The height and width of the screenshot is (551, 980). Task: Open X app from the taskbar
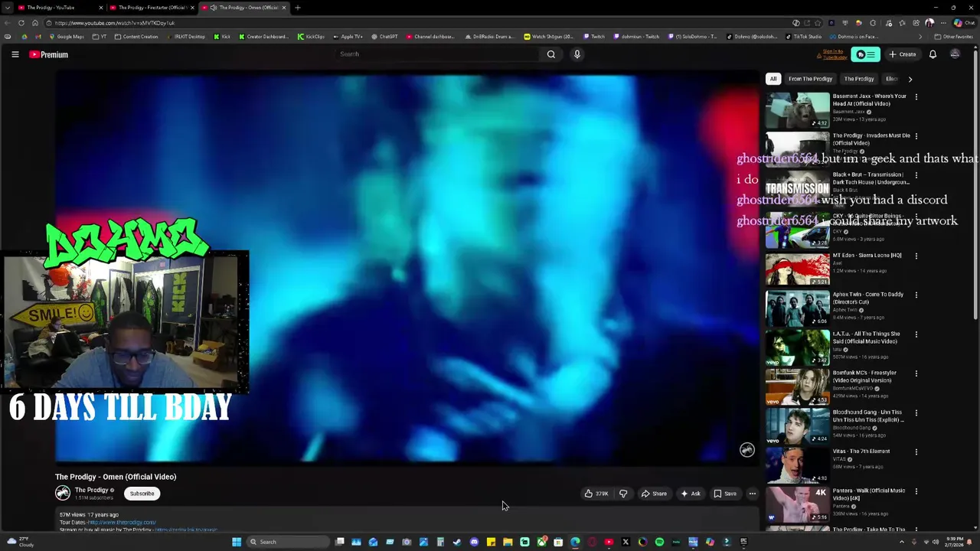tap(626, 542)
